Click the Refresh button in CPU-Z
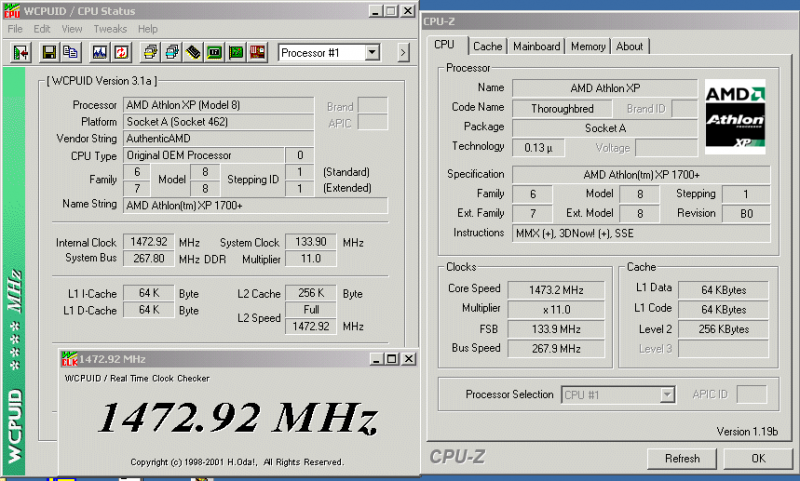The height and width of the screenshot is (481, 800). point(682,459)
